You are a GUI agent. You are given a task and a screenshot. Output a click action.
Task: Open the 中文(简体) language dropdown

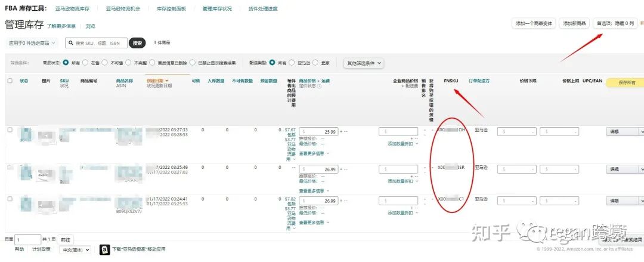pyautogui.click(x=75, y=249)
